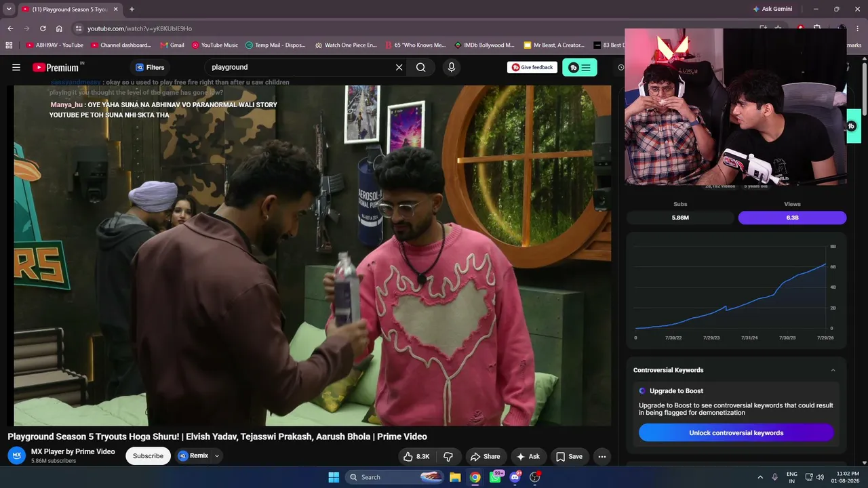
Task: Click the Ask button under video
Action: click(x=528, y=457)
